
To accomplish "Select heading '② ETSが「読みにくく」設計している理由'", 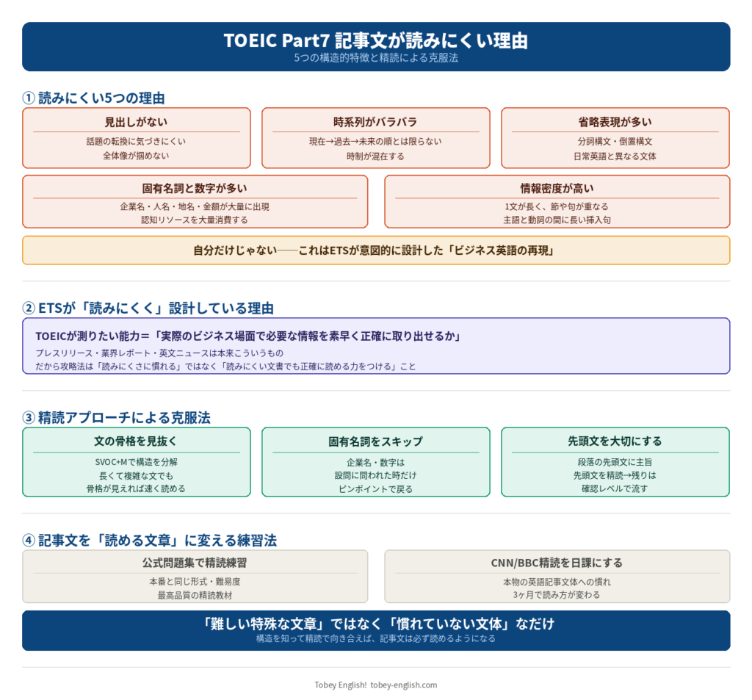I will [148, 308].
